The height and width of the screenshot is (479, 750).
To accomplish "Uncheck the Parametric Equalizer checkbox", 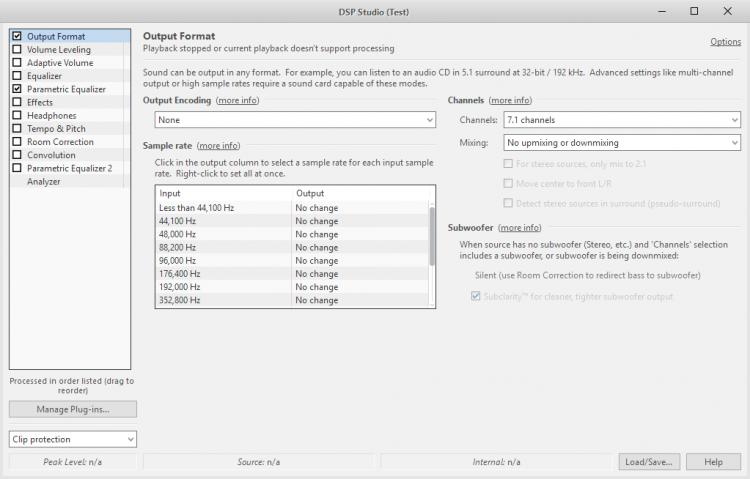I will tap(17, 89).
